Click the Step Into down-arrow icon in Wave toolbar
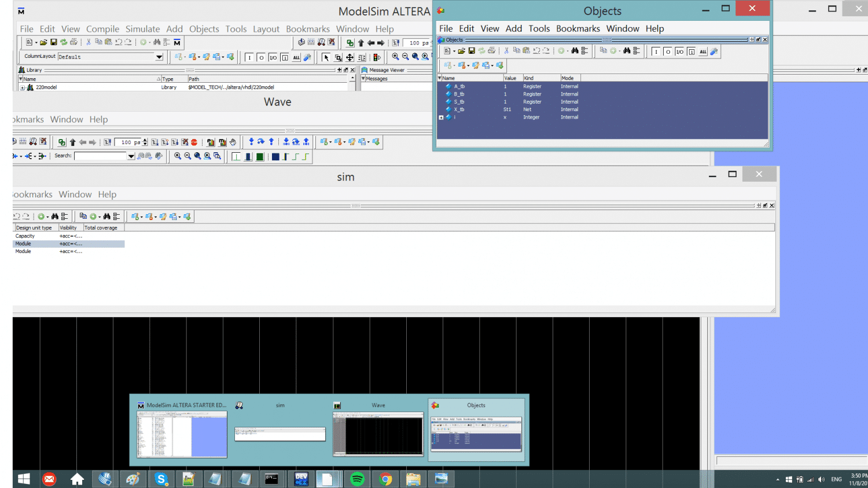The image size is (868, 488). point(251,142)
